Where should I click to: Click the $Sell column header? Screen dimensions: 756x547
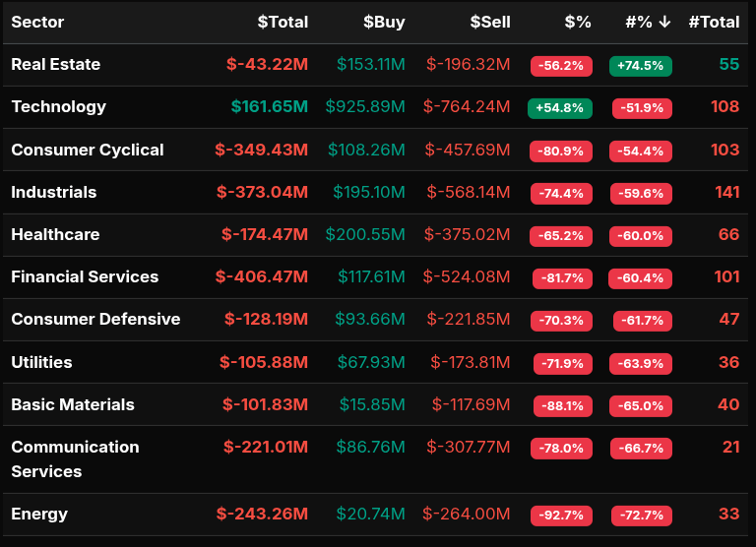point(489,22)
